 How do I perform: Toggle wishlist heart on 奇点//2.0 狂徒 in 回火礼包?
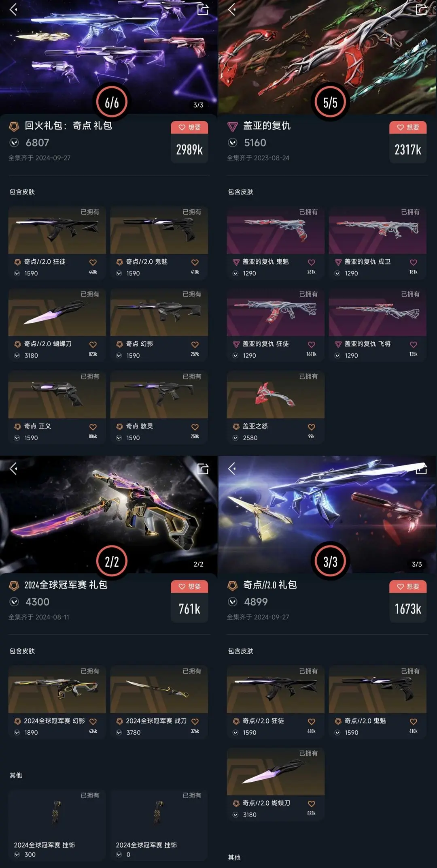pos(93,262)
